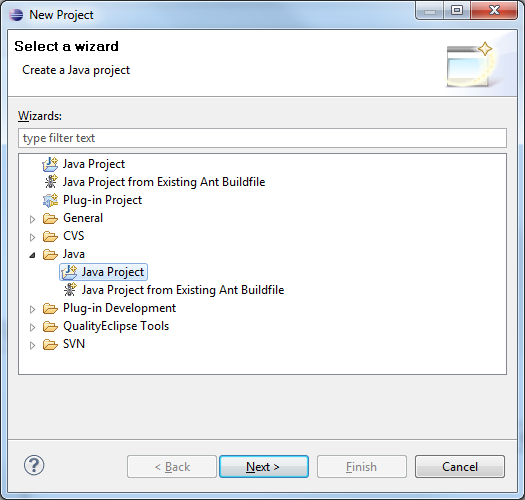Image resolution: width=525 pixels, height=500 pixels.
Task: Click the Plug-in Project wizard icon
Action: coord(50,200)
